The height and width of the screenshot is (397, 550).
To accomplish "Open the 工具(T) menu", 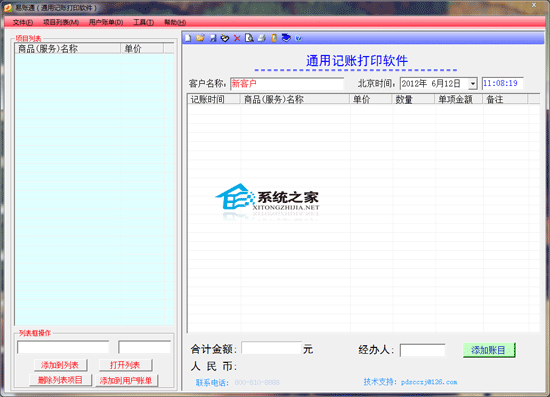I will point(143,22).
